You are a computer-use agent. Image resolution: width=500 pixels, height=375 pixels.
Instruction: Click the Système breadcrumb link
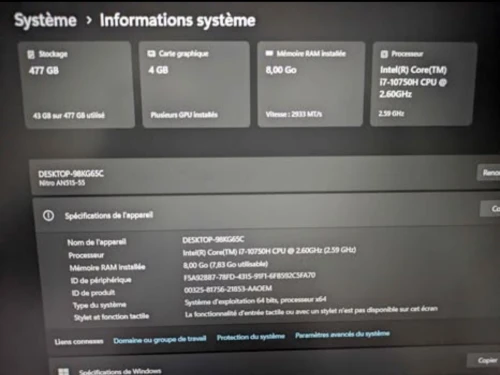point(45,20)
